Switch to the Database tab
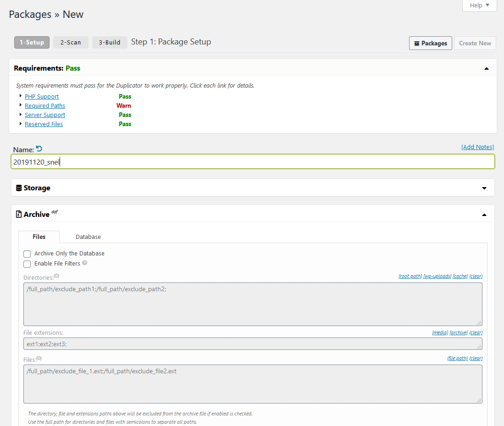Screen dimensions: 504x426 pyautogui.click(x=88, y=237)
